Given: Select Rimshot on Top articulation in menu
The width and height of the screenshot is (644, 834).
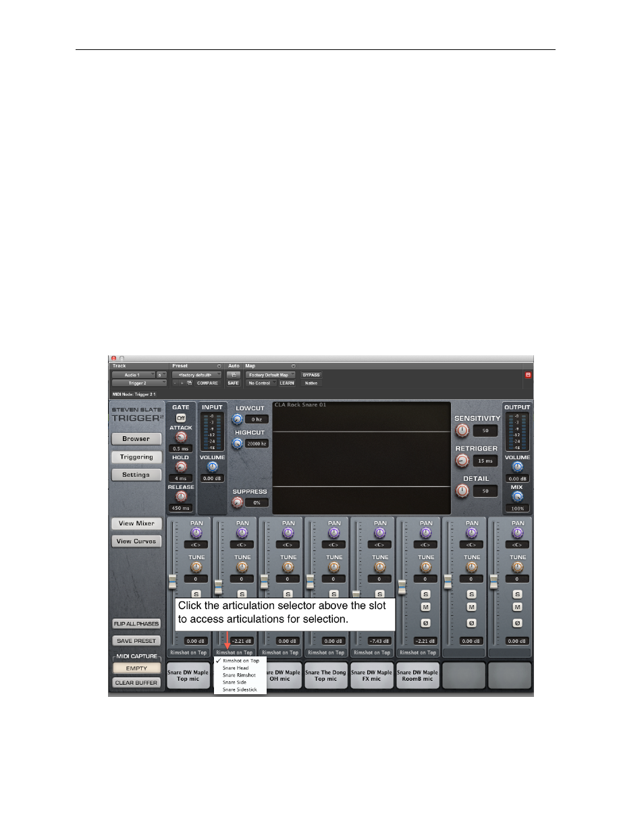Looking at the screenshot, I should (x=241, y=660).
